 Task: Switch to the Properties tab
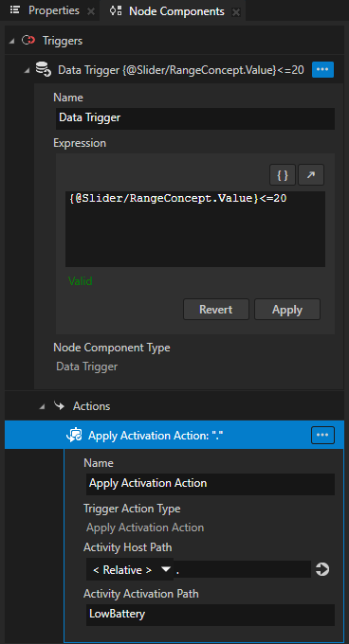click(x=53, y=10)
